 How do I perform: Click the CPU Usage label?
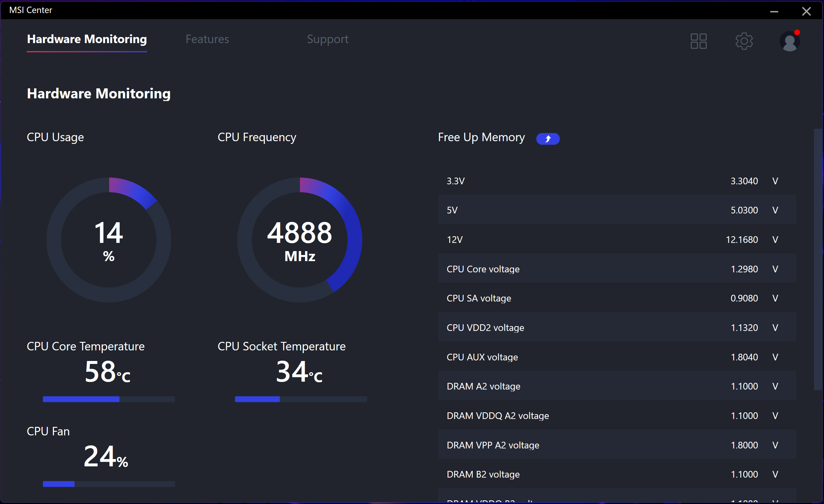55,137
